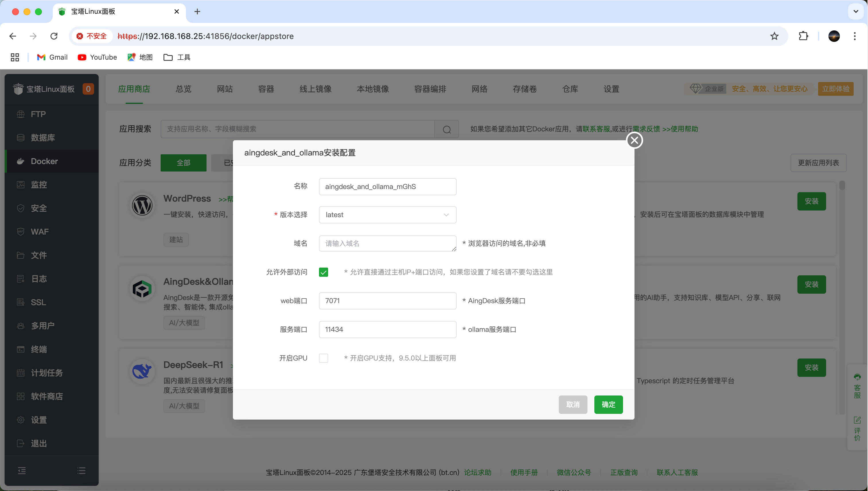The height and width of the screenshot is (491, 868).
Task: Uncheck 允许外部访问 external access option
Action: click(323, 272)
